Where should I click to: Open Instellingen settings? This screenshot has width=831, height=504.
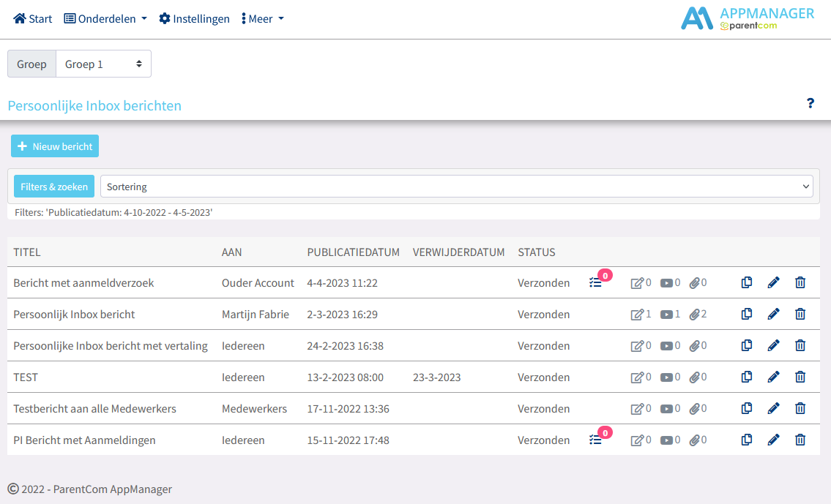point(195,18)
